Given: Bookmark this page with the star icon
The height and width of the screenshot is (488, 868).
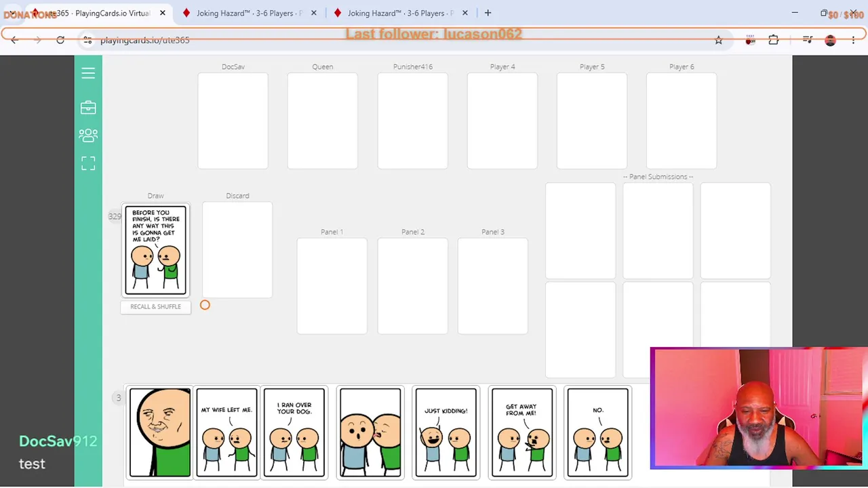Looking at the screenshot, I should point(719,40).
